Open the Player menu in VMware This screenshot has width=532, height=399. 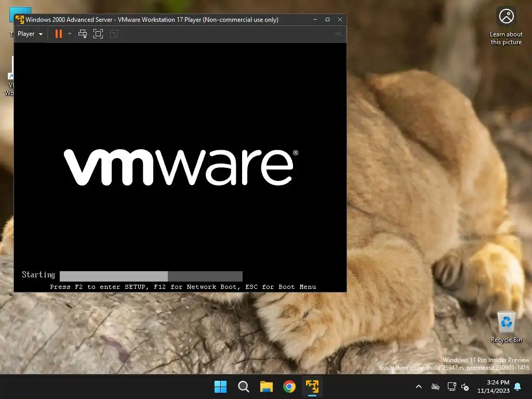click(x=30, y=34)
